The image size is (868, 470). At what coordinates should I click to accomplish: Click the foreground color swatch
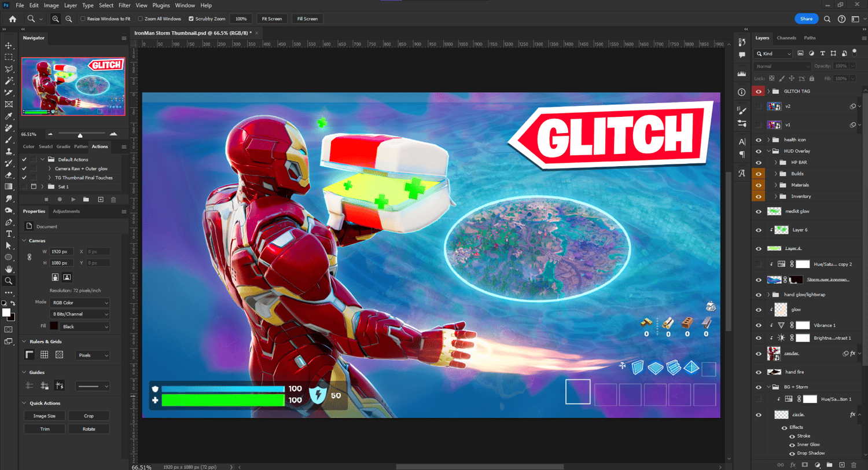(x=6, y=313)
